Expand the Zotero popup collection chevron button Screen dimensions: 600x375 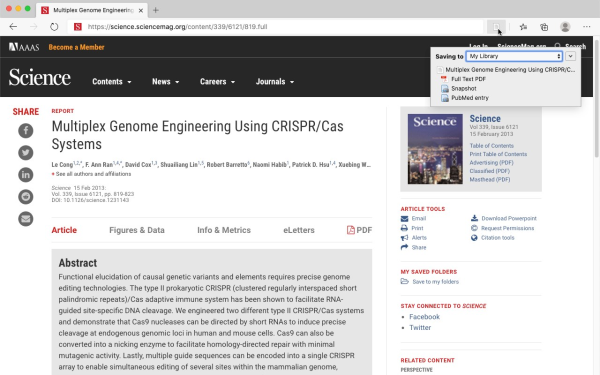tap(570, 56)
